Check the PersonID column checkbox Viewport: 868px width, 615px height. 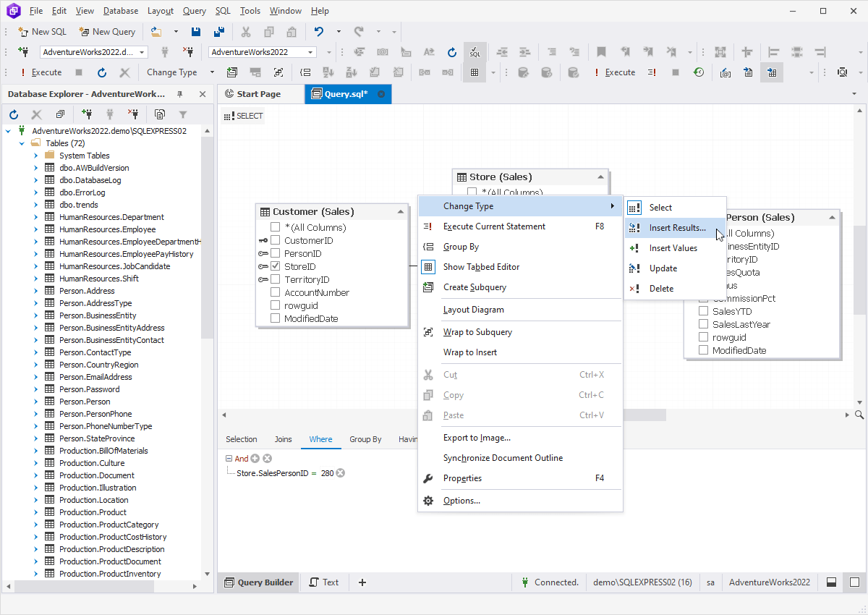275,253
